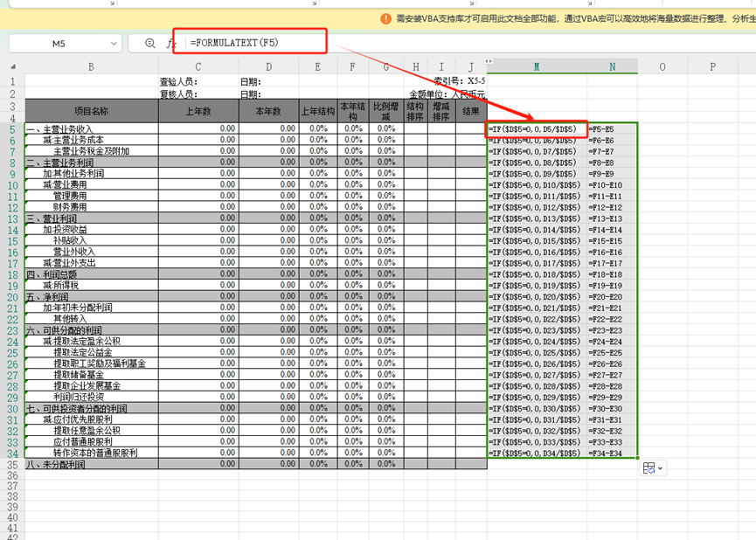Select row 38 header
This screenshot has height=540, width=756.
(12, 496)
